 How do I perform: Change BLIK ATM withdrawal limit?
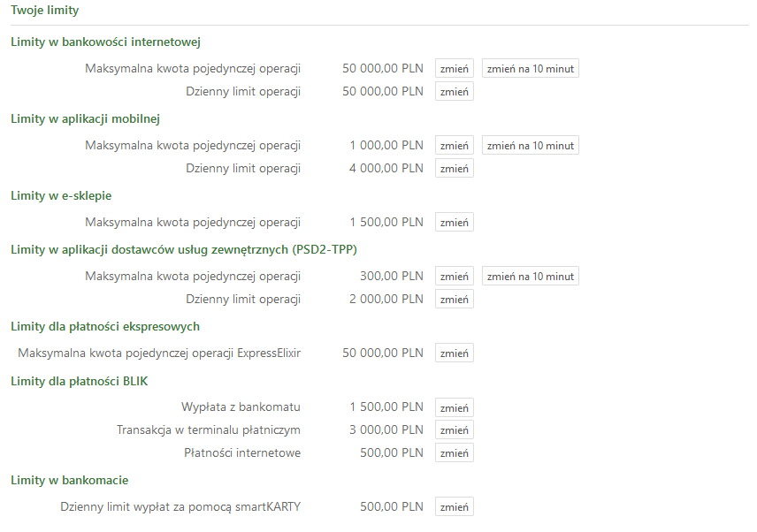pyautogui.click(x=454, y=407)
